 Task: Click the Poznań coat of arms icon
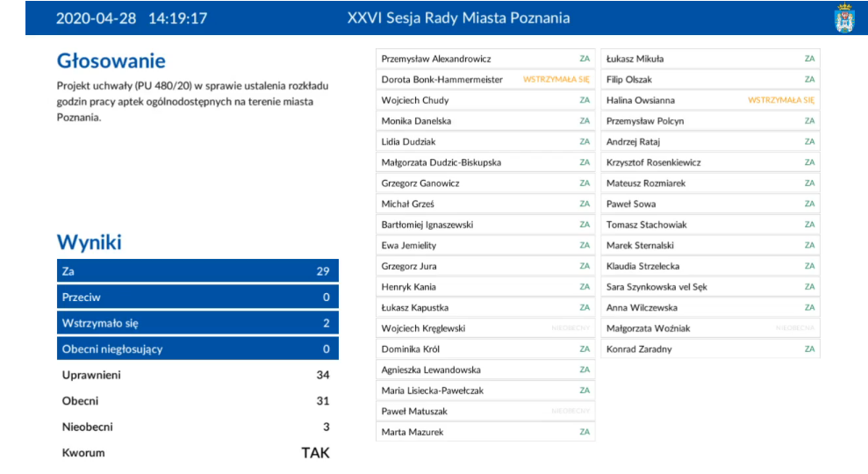(844, 18)
